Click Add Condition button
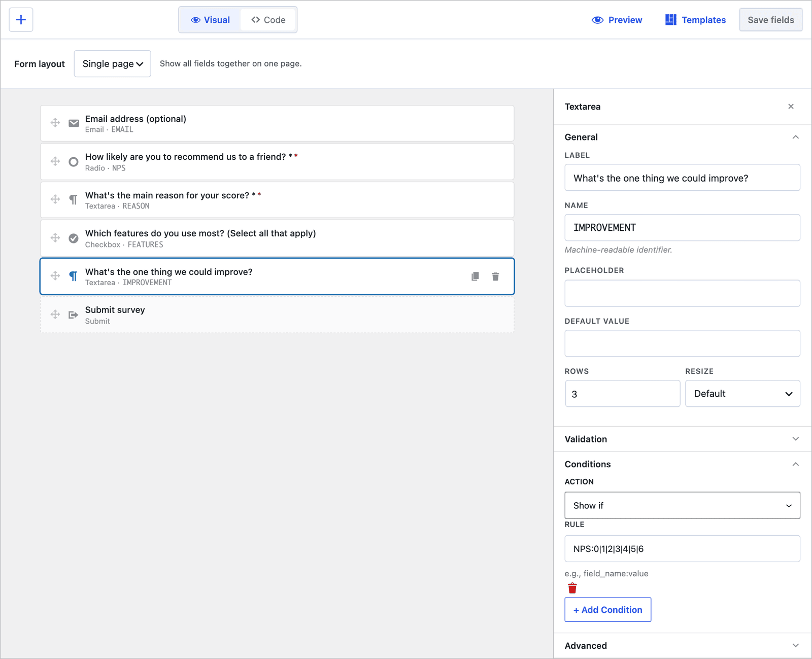 607,610
